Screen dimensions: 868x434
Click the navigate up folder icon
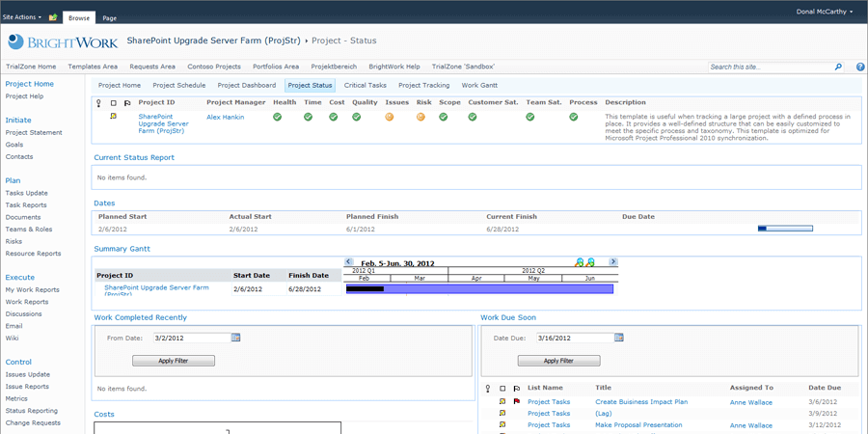pyautogui.click(x=53, y=17)
